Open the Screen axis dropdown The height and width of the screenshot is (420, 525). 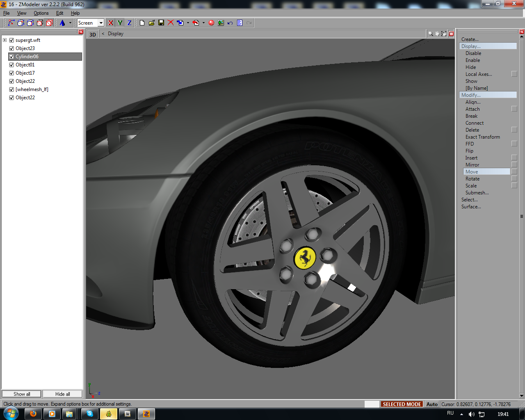point(101,23)
